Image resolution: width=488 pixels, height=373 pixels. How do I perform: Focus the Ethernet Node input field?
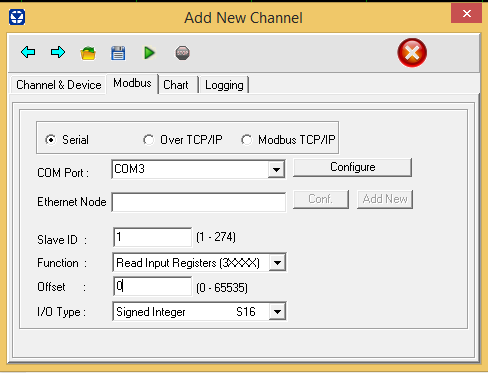199,202
